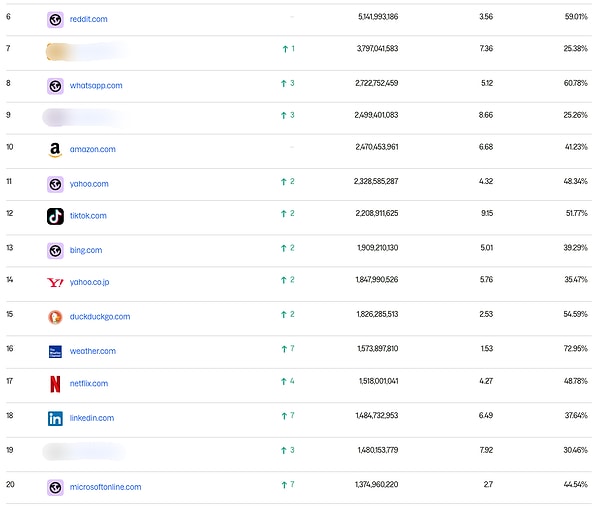Click the LinkedIn logo icon
Viewport: 600px width, 506px height.
pyautogui.click(x=55, y=418)
